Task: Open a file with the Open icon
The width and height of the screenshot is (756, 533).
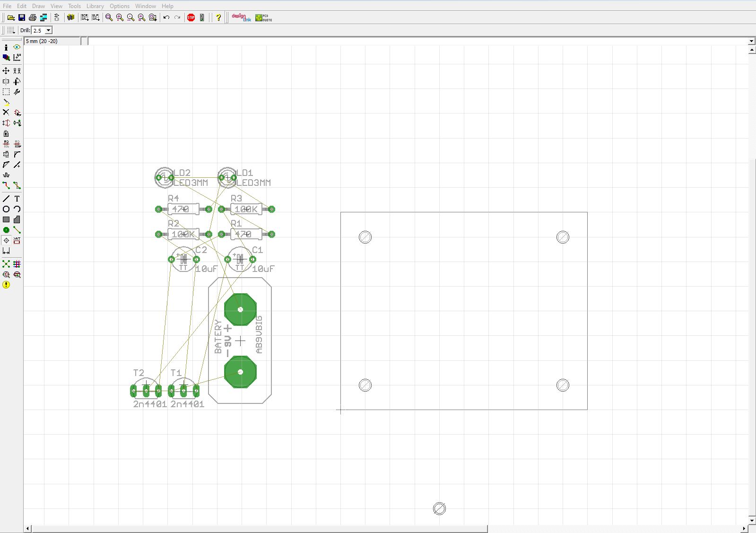Action: [11, 17]
